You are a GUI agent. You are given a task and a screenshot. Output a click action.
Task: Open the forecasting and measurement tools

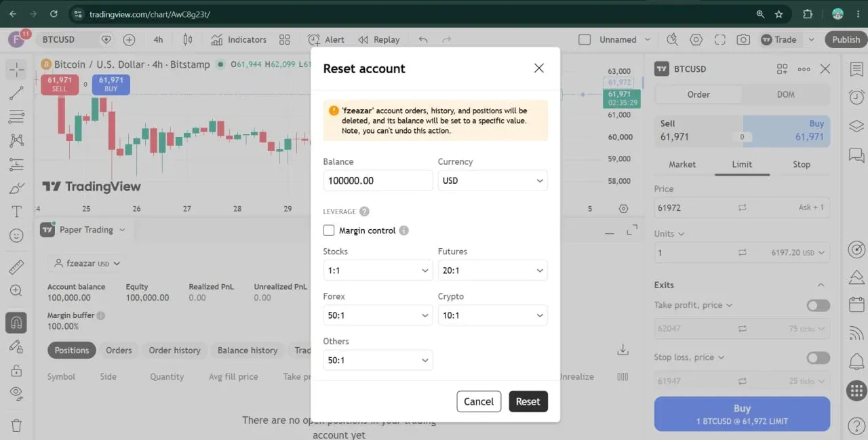tap(16, 164)
